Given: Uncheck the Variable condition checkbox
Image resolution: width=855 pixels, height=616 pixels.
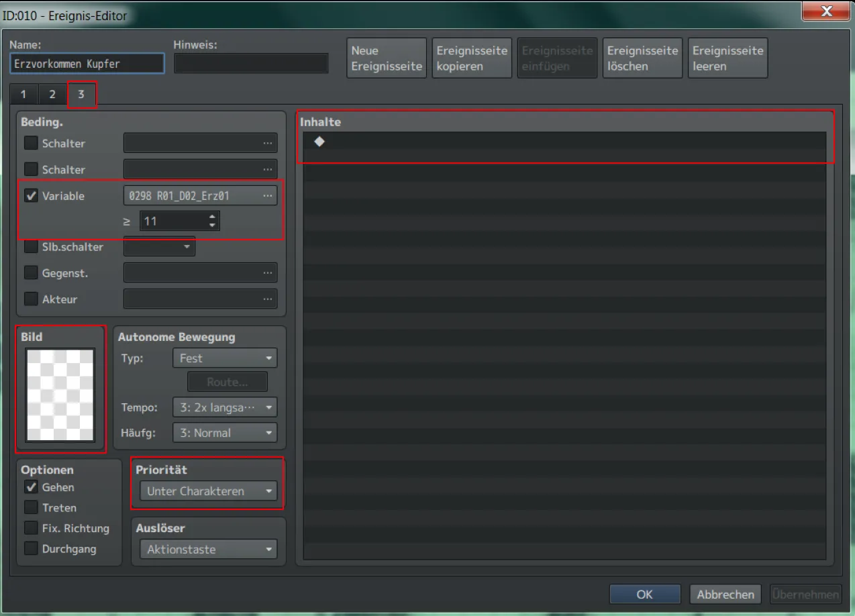Looking at the screenshot, I should [x=31, y=196].
